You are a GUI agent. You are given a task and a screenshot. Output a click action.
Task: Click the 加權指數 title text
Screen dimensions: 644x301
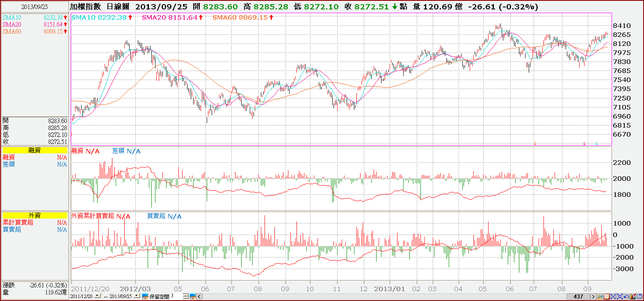[85, 7]
